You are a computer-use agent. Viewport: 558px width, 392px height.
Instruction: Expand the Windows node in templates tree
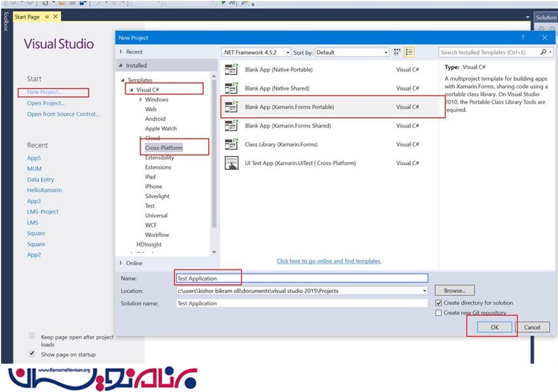[141, 100]
